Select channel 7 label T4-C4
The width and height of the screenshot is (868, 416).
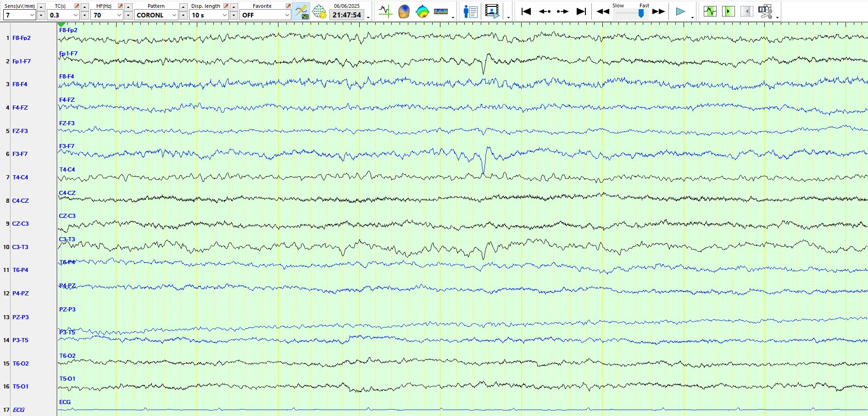point(20,177)
